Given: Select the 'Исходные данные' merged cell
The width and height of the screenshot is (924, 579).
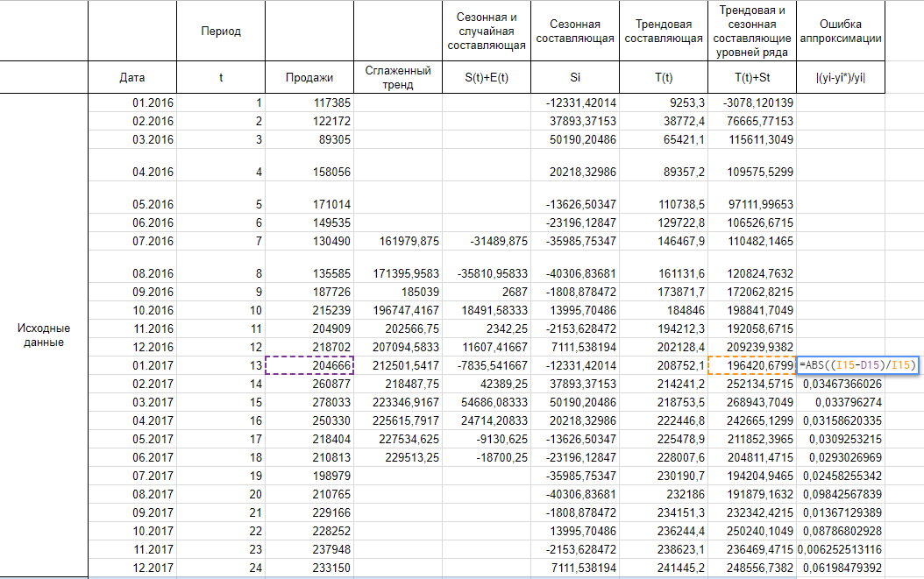Looking at the screenshot, I should (x=44, y=335).
